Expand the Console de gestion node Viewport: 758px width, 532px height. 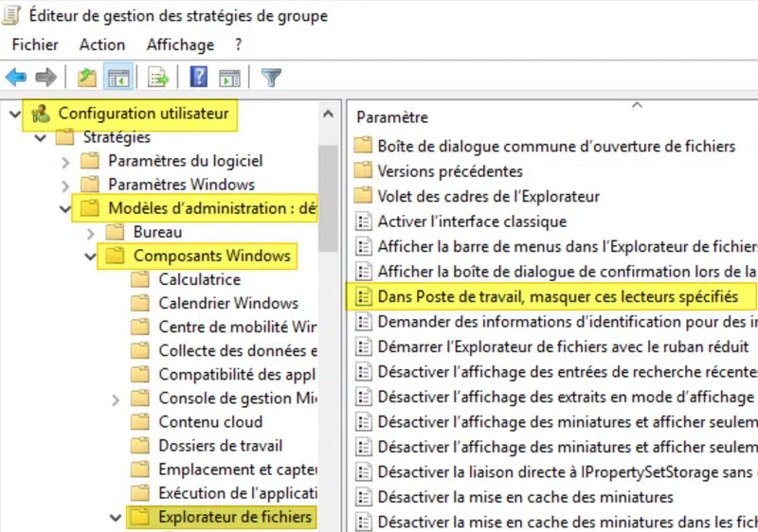tap(116, 399)
